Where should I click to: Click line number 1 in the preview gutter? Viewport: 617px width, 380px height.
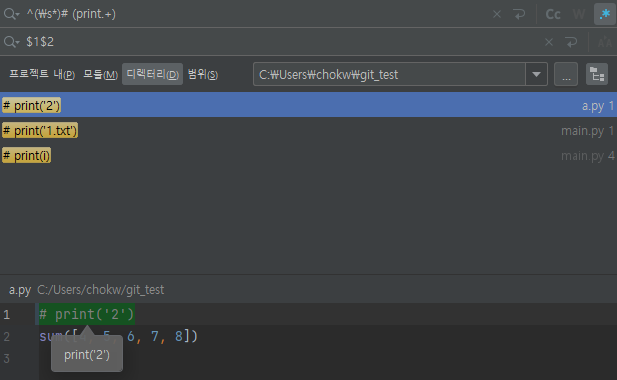coord(7,315)
